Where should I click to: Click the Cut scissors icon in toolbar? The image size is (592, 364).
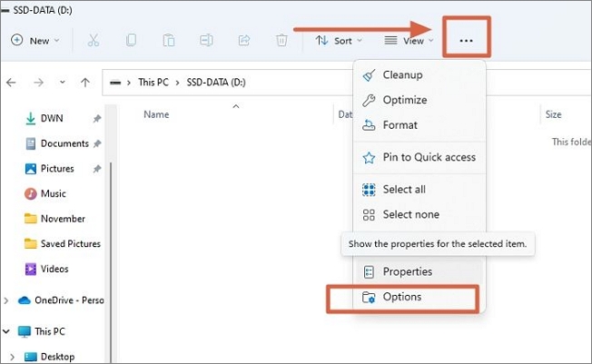pos(94,41)
